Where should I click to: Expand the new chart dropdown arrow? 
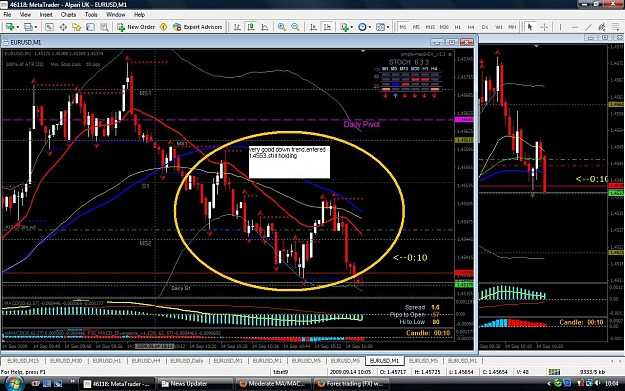coord(18,27)
